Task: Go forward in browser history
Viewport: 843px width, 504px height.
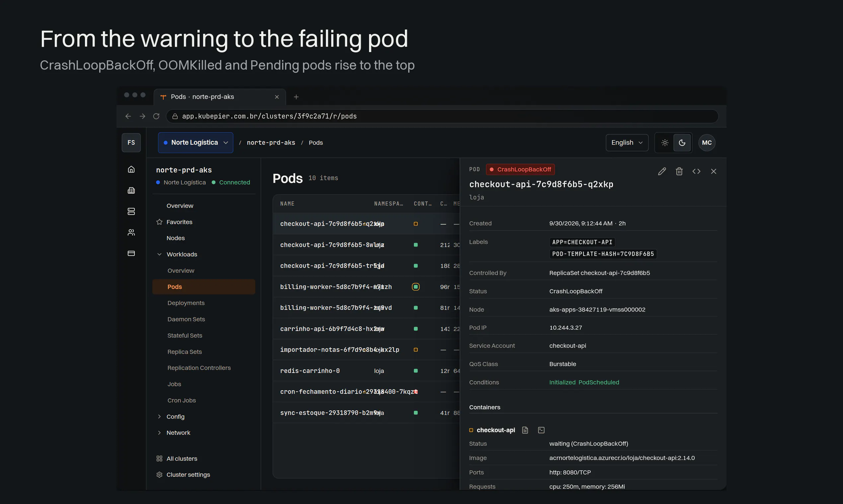Action: [x=142, y=116]
